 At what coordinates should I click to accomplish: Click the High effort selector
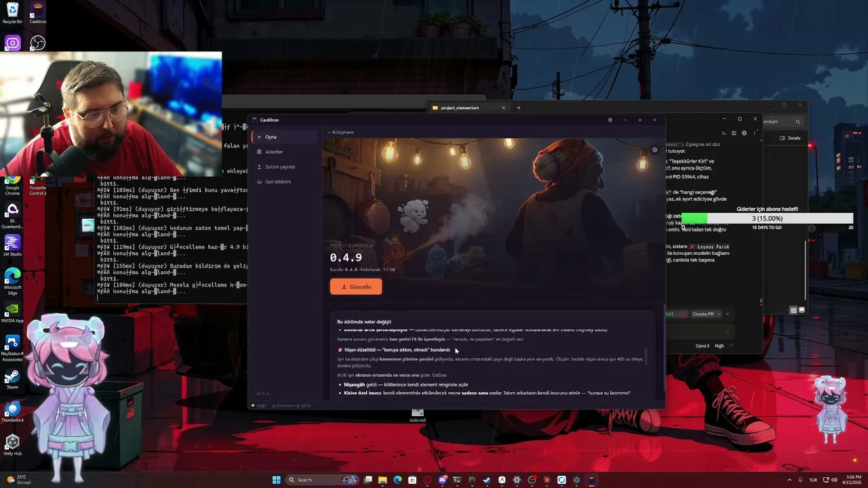719,346
